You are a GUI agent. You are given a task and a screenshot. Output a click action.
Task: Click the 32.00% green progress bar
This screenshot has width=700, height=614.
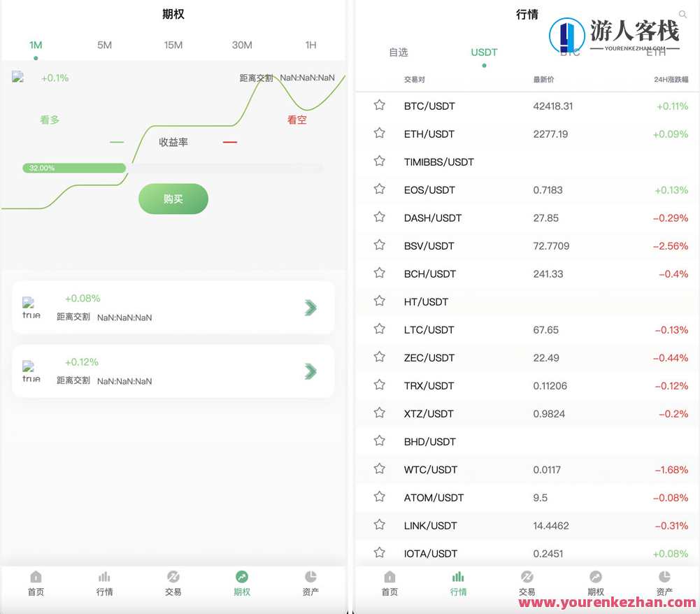(x=73, y=168)
